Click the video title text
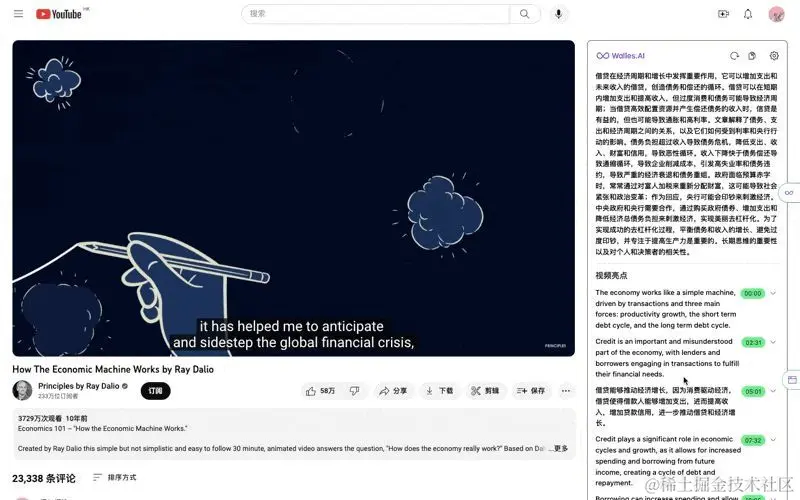 (113, 369)
